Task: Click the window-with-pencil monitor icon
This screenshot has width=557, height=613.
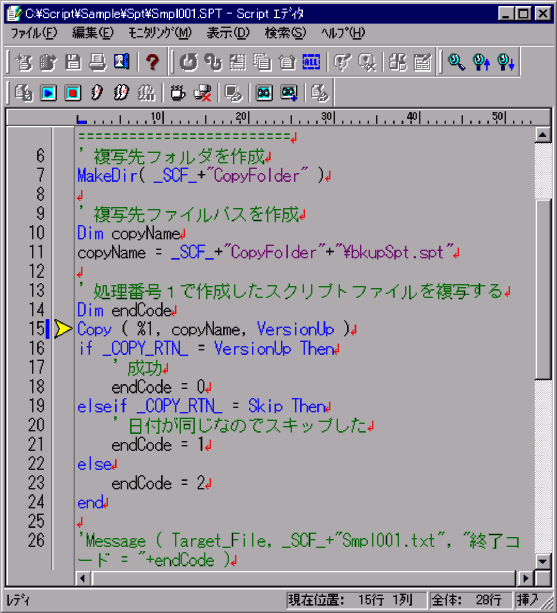Action: (x=233, y=93)
